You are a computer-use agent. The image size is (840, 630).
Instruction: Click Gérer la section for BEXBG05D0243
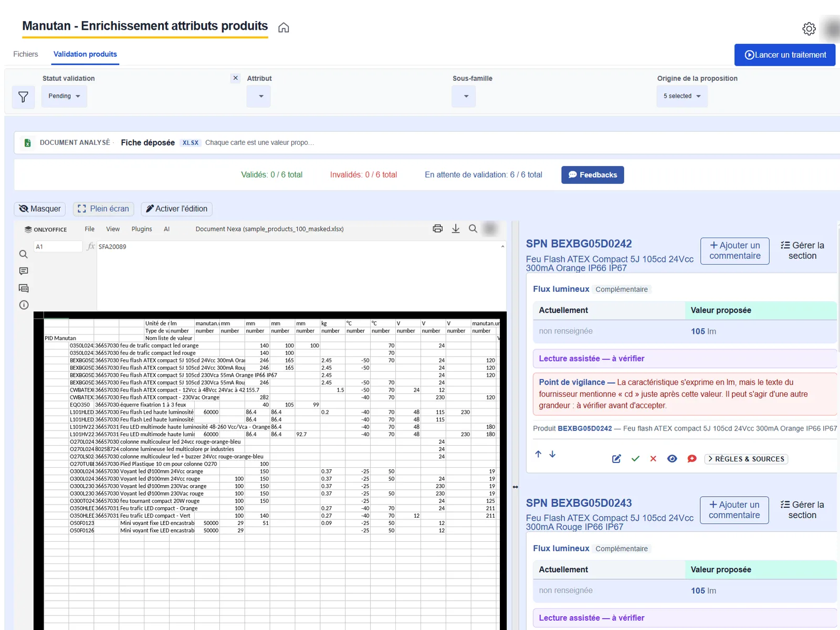tap(802, 510)
